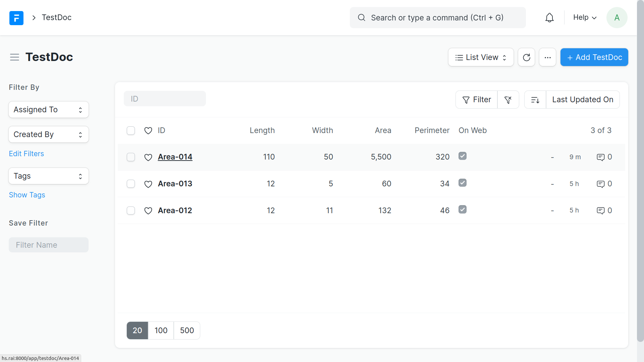Check the Area-012 row checkbox

(x=131, y=210)
